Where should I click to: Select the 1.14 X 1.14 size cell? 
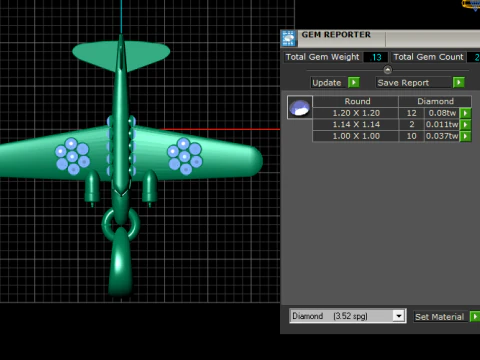click(x=356, y=125)
